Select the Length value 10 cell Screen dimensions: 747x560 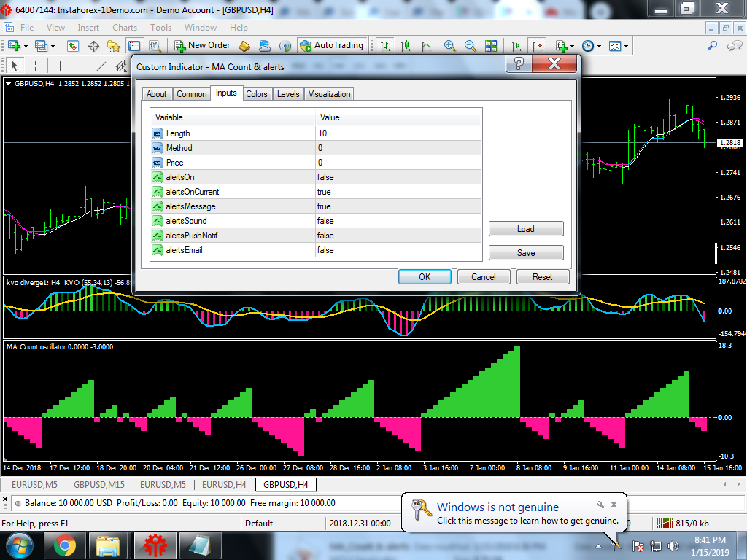(398, 133)
